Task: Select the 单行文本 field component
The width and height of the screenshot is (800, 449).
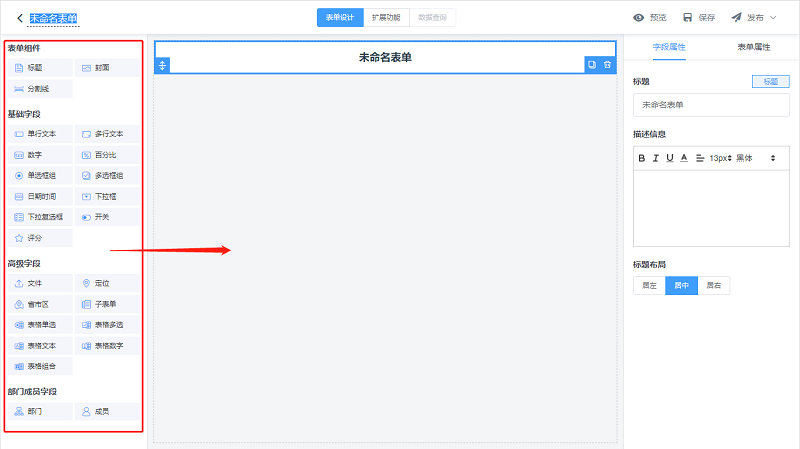Action: coord(40,134)
